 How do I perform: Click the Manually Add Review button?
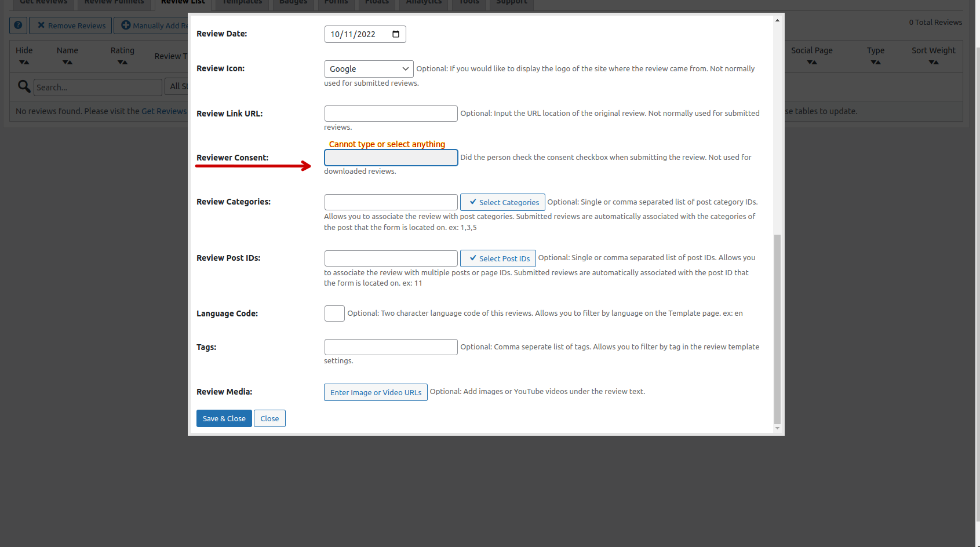point(151,25)
